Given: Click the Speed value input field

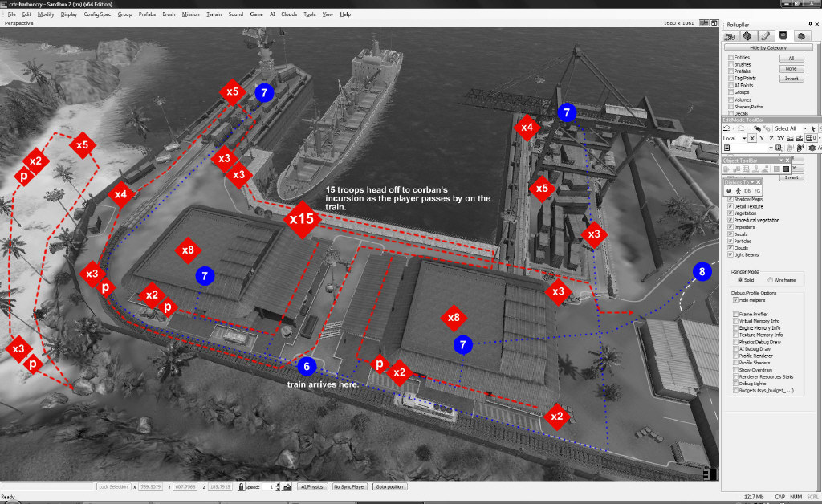Looking at the screenshot, I should [268, 486].
